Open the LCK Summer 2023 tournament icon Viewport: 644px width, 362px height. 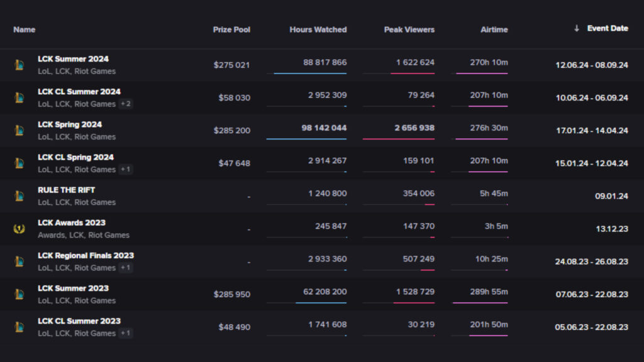coord(19,293)
